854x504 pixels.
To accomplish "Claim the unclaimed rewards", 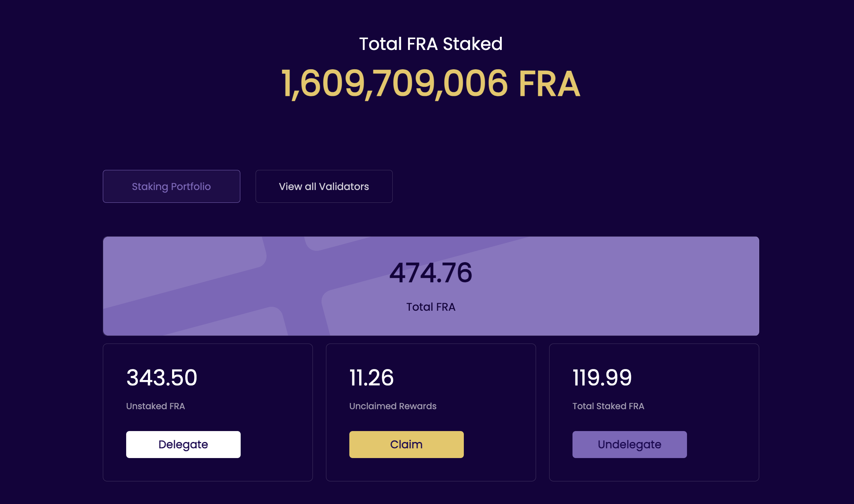I will tap(406, 444).
